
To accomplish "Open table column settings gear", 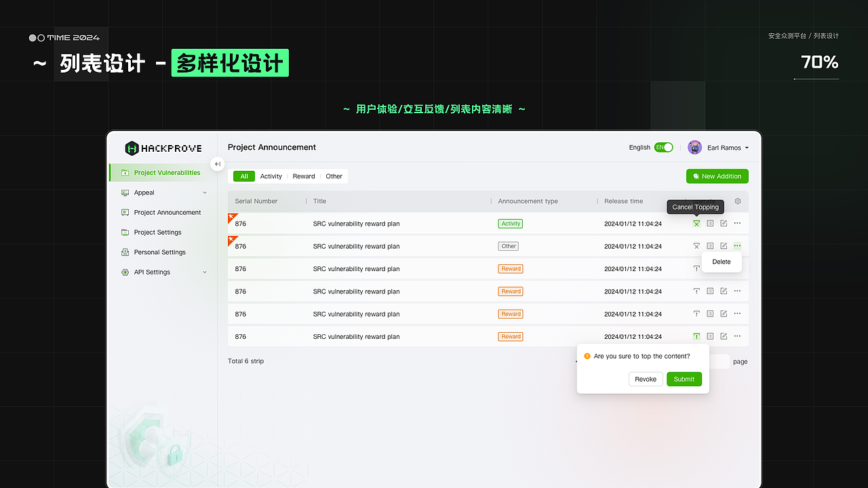I will 738,201.
